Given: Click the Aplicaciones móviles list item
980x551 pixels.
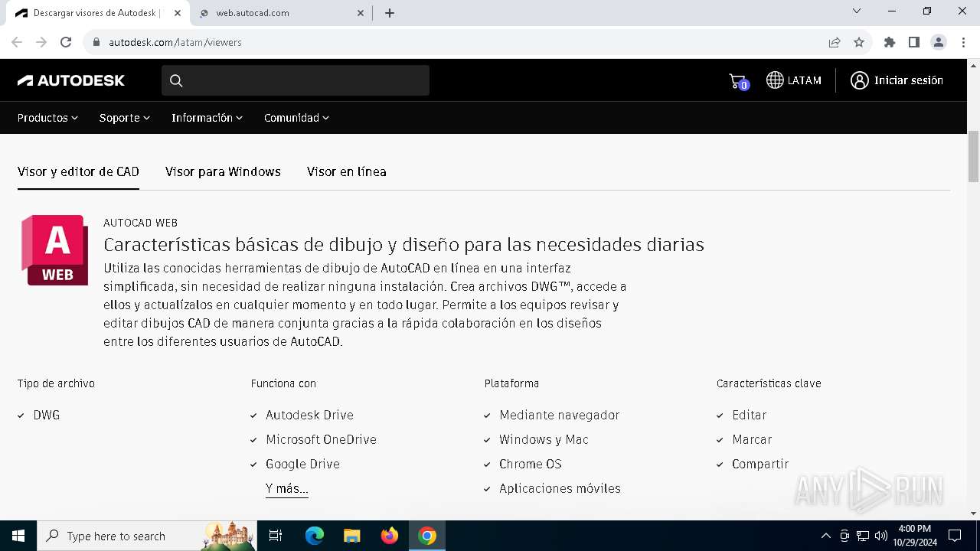Looking at the screenshot, I should [560, 488].
